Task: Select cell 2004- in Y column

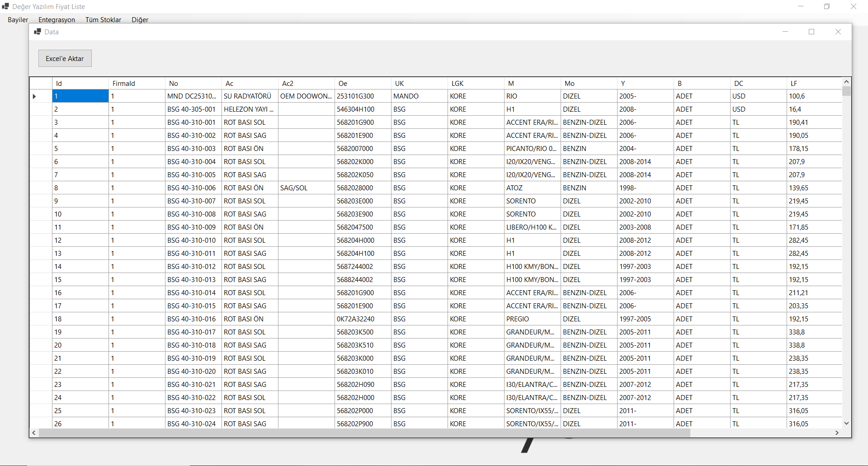Action: coord(646,148)
